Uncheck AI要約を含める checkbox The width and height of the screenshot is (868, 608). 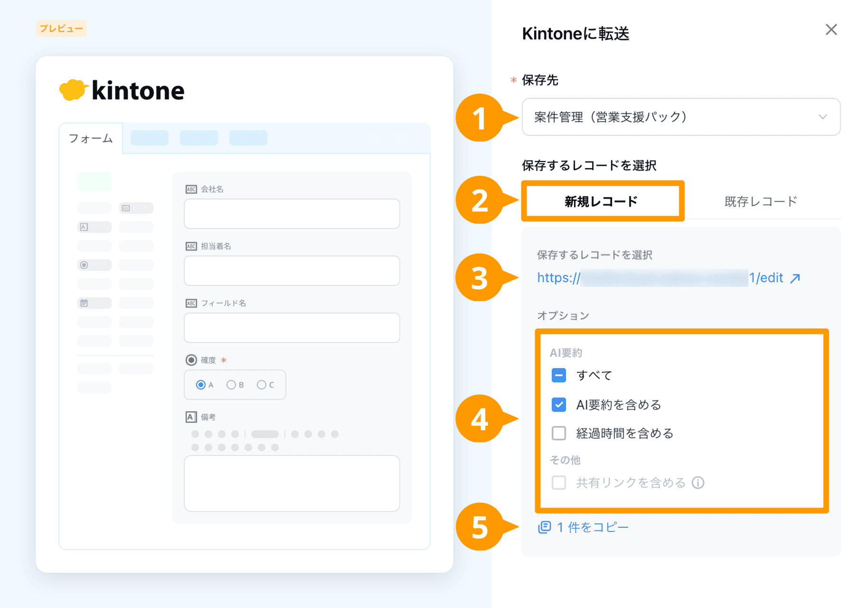point(559,405)
